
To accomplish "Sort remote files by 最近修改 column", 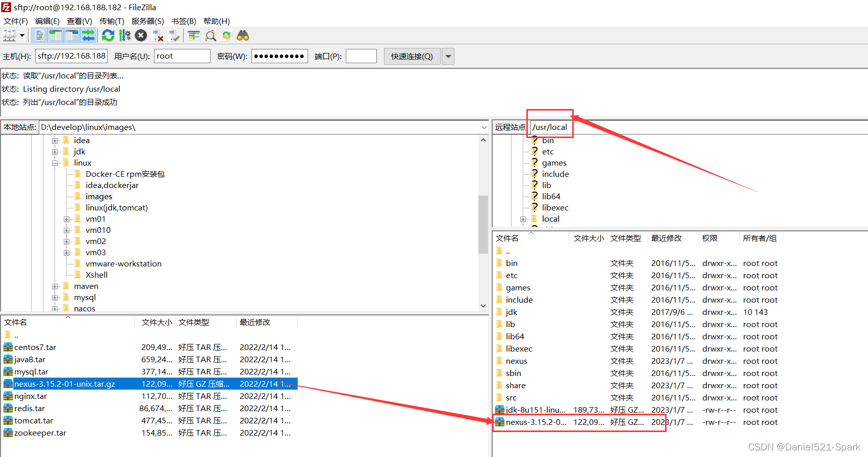I will [666, 238].
